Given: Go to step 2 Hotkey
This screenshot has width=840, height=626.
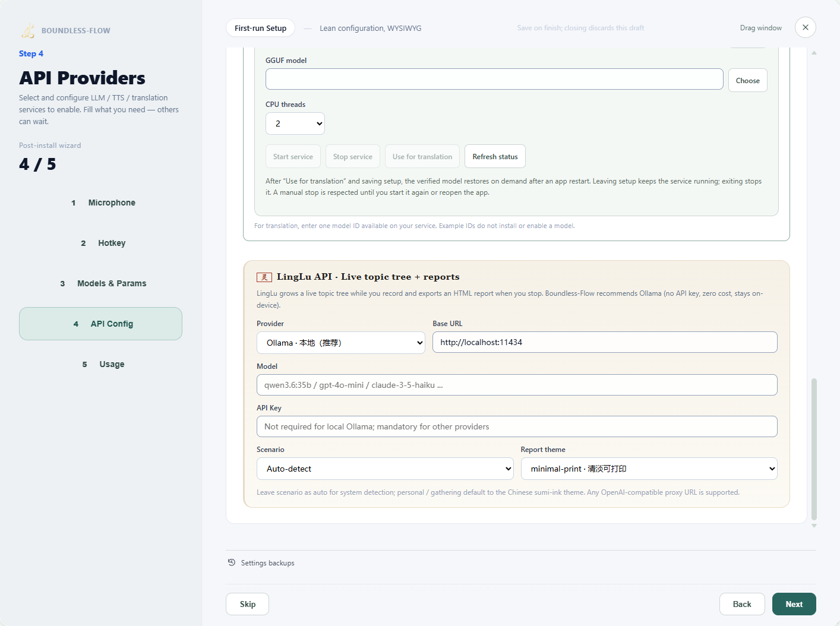Looking at the screenshot, I should tap(101, 243).
